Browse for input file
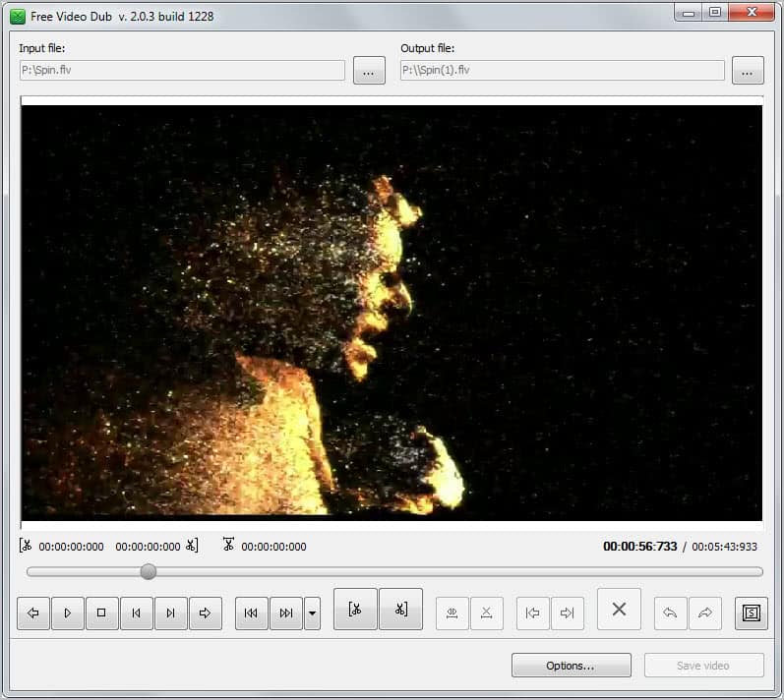The image size is (784, 700). [369, 71]
